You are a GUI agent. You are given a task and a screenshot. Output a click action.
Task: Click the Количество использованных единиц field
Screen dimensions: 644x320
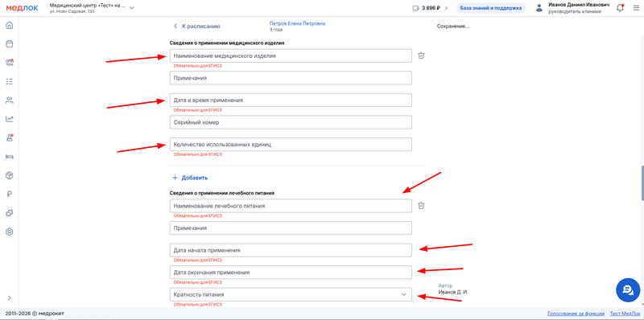(291, 145)
